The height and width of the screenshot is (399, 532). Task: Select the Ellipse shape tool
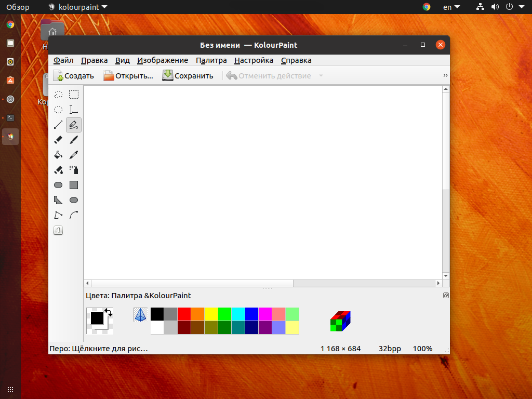click(74, 200)
